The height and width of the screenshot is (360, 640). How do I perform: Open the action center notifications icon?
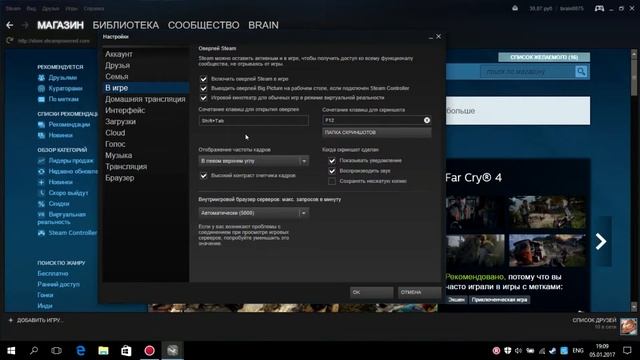point(627,350)
